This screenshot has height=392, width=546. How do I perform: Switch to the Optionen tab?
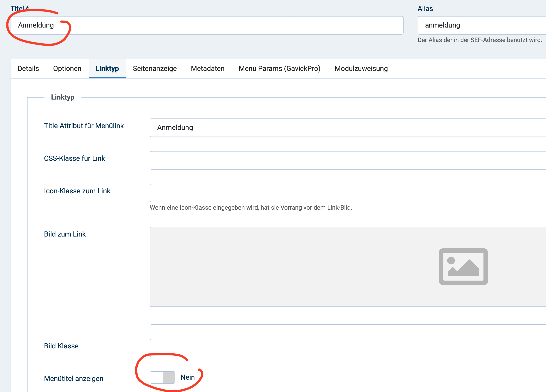click(x=67, y=69)
